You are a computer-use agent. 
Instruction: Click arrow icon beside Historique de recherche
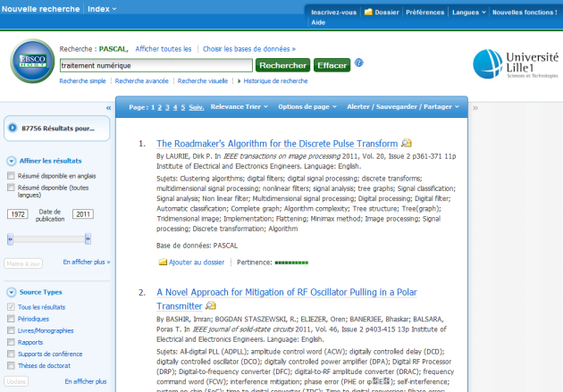pos(239,81)
